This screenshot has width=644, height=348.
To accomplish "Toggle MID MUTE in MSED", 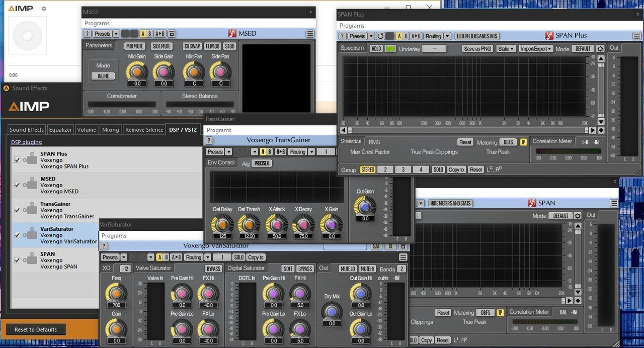I will click(x=134, y=46).
